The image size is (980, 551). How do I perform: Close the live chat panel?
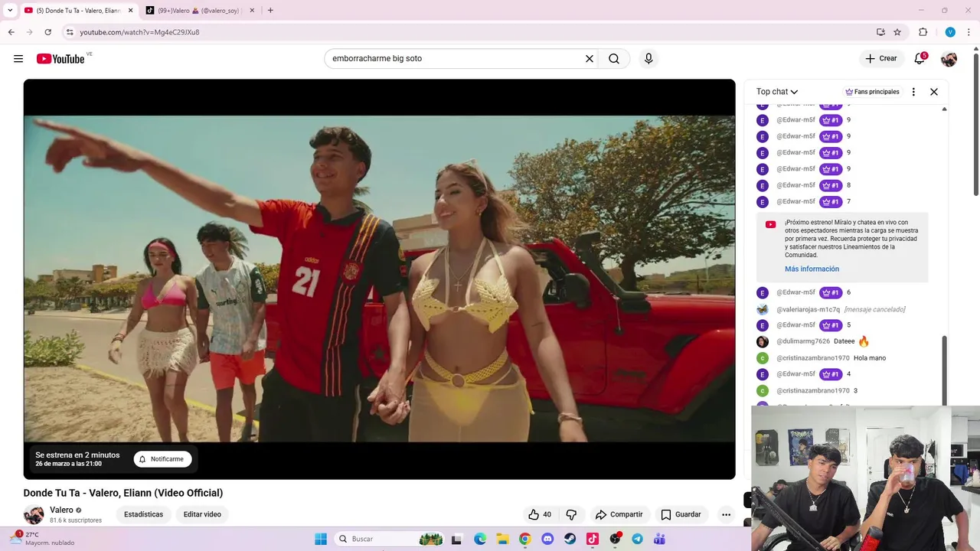[934, 92]
